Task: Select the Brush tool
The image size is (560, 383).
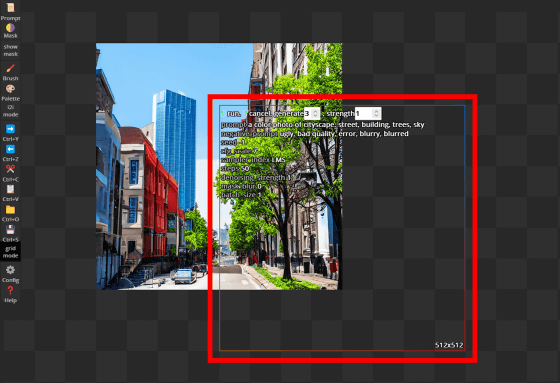Action: click(x=10, y=72)
